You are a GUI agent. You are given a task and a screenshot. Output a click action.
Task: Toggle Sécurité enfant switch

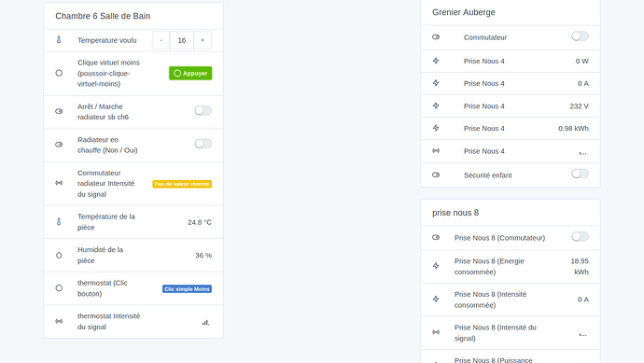[580, 174]
